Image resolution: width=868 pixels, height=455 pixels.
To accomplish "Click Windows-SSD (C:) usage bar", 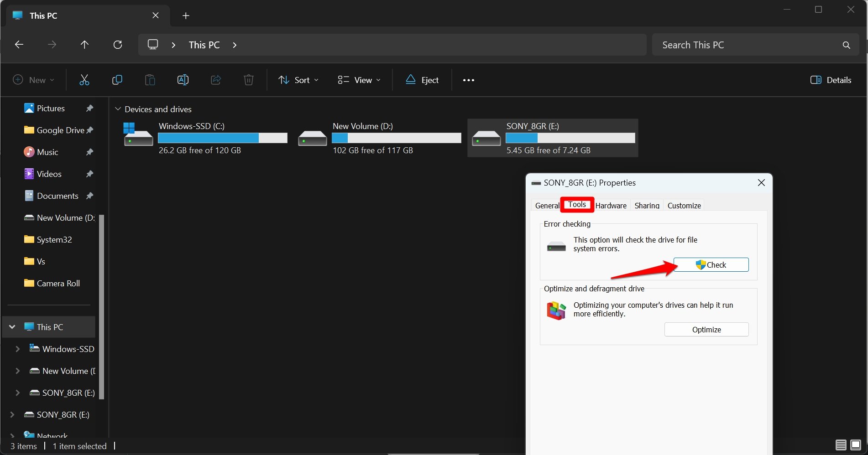I will click(223, 138).
